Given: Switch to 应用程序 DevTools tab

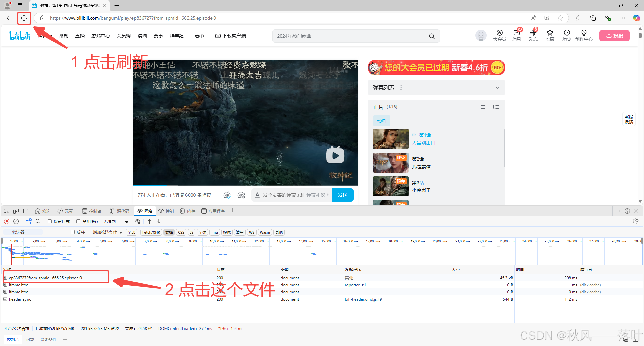Looking at the screenshot, I should pyautogui.click(x=213, y=211).
